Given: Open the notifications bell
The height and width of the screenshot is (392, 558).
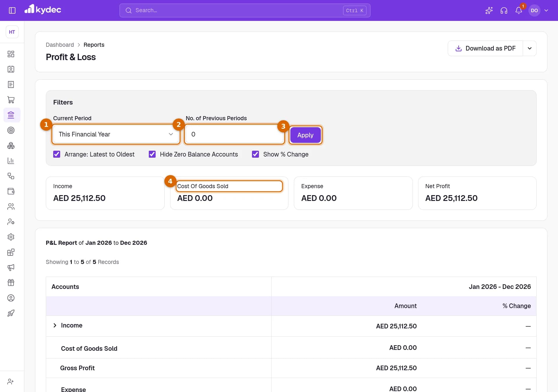Looking at the screenshot, I should [x=518, y=10].
